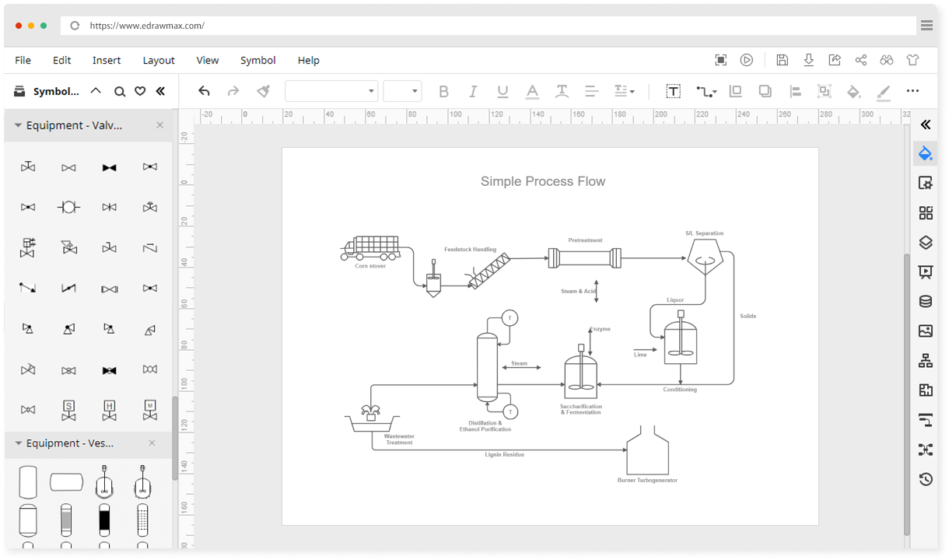Close the Equipment - Vessels symbol section
This screenshot has width=949, height=560.
tap(152, 443)
